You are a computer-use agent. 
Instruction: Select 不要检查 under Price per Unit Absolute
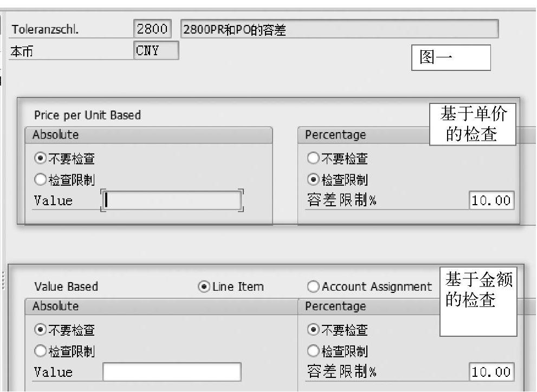coord(40,159)
